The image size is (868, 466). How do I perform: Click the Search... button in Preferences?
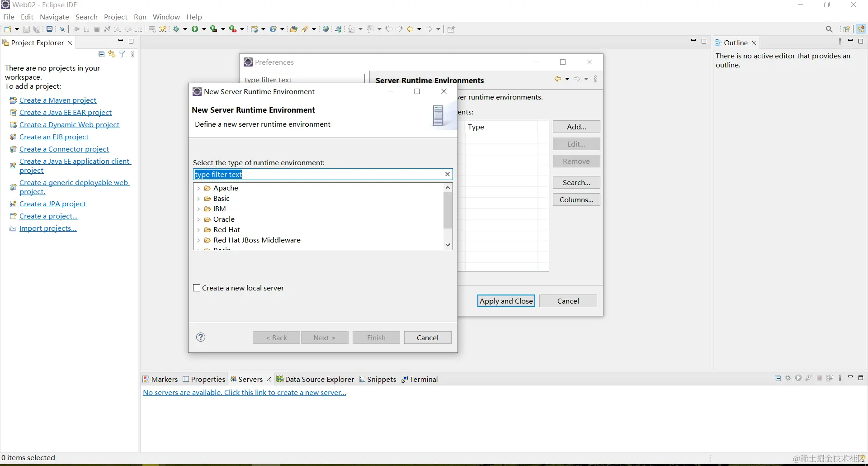[576, 182]
